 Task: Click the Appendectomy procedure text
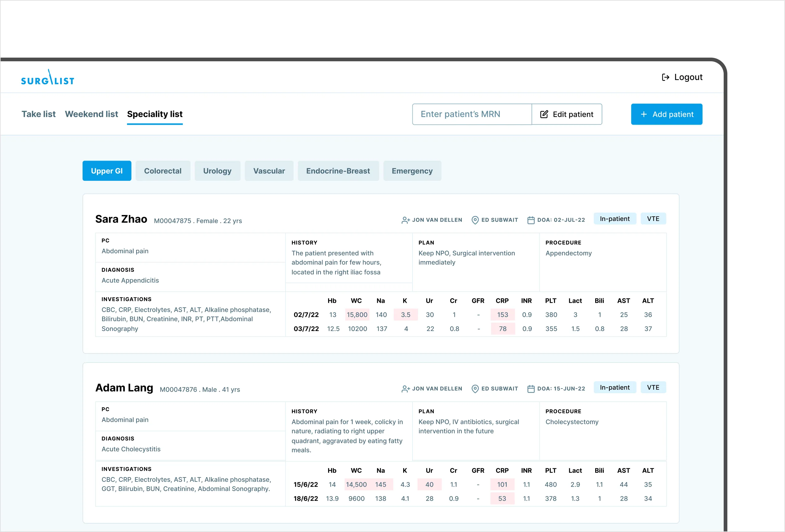click(569, 253)
